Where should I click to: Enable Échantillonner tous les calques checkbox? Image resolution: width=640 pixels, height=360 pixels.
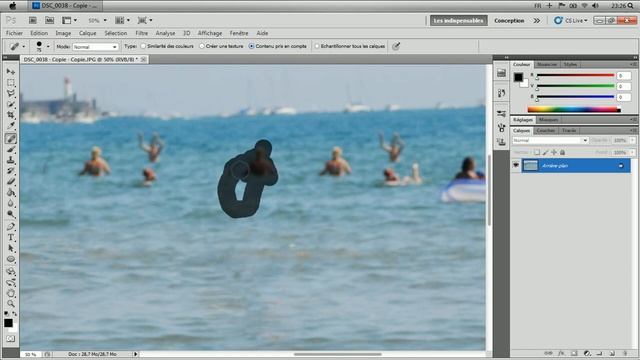coord(317,47)
